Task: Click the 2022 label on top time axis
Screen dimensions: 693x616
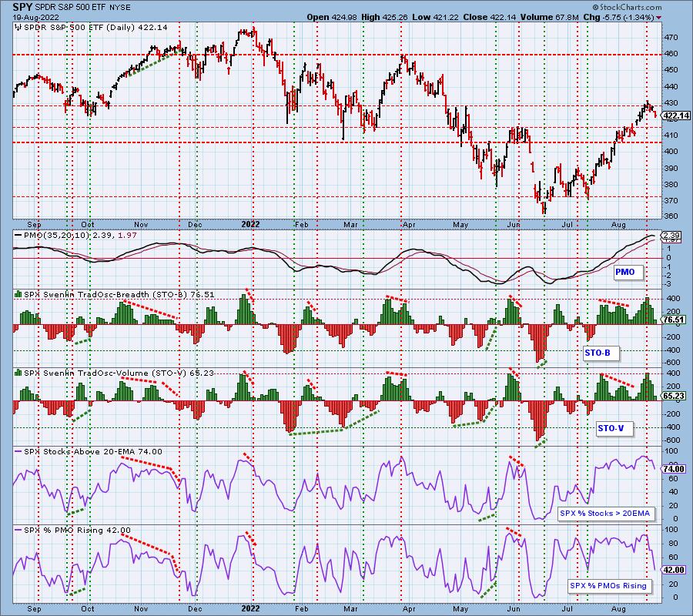Action: tap(250, 224)
